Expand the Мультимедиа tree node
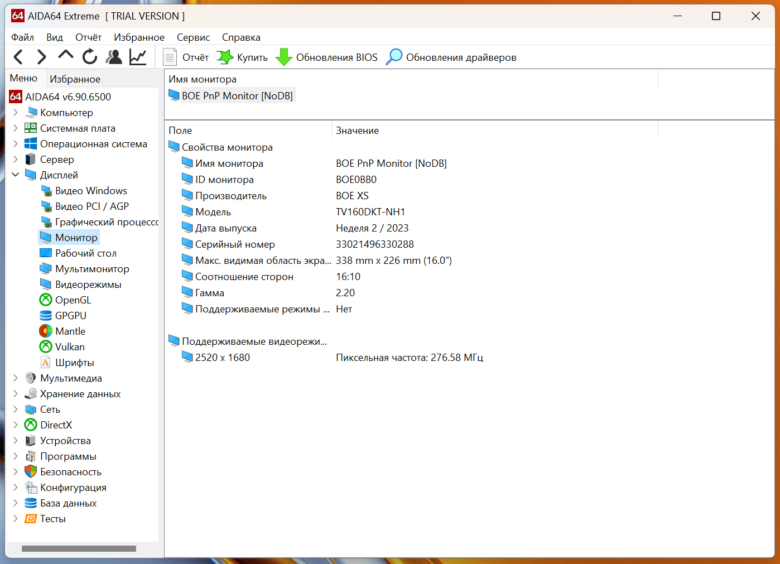Image resolution: width=780 pixels, height=564 pixels. [x=15, y=378]
